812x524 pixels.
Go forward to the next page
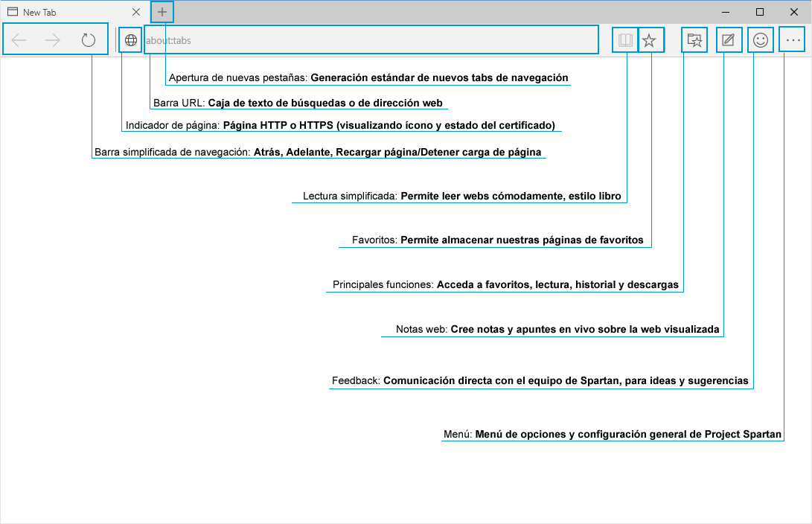click(x=53, y=40)
